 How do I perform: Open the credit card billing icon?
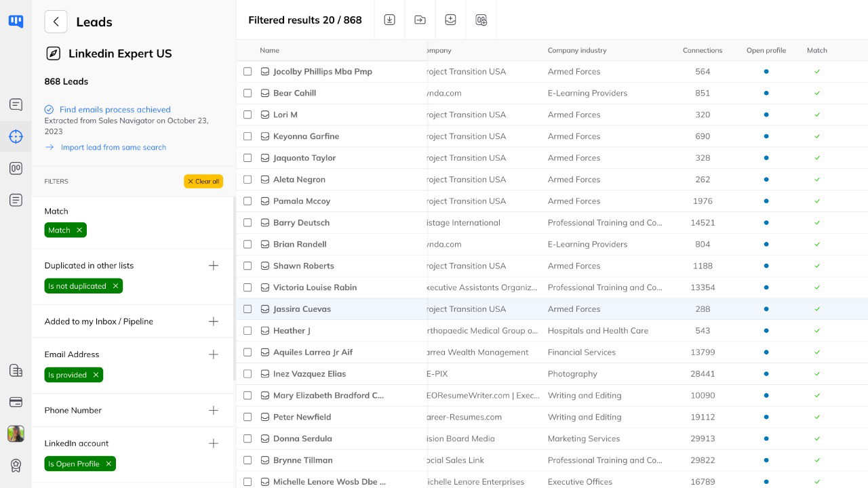(x=16, y=402)
